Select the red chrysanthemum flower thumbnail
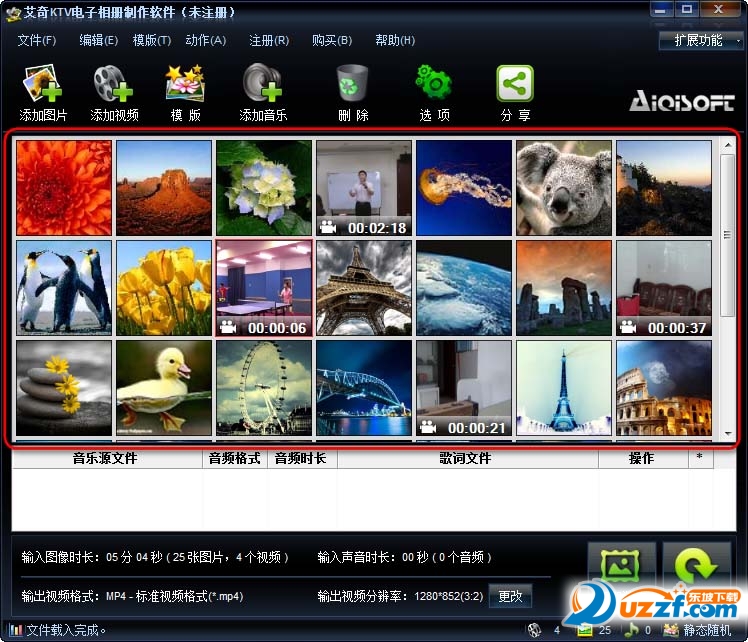Viewport: 748px width, 642px height. pyautogui.click(x=64, y=188)
